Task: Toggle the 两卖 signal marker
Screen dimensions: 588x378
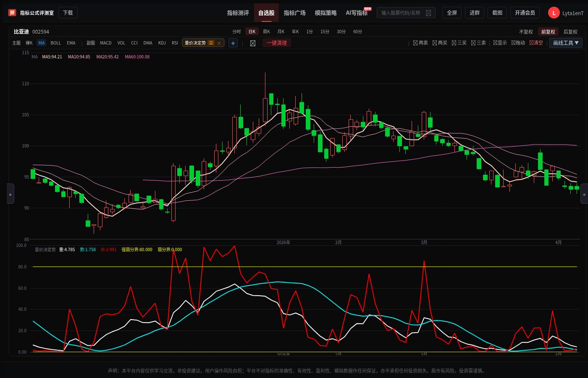Action: 420,43
